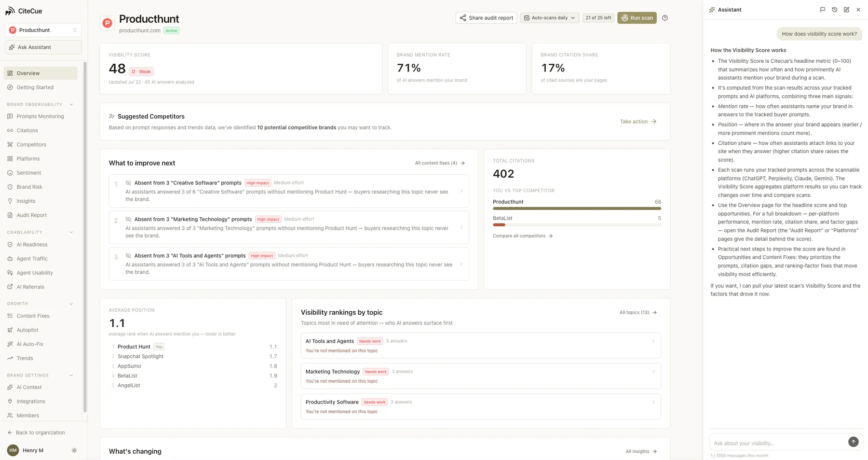Click the AI Auto-Fix wand icon
The height and width of the screenshot is (460, 868).
pos(10,344)
